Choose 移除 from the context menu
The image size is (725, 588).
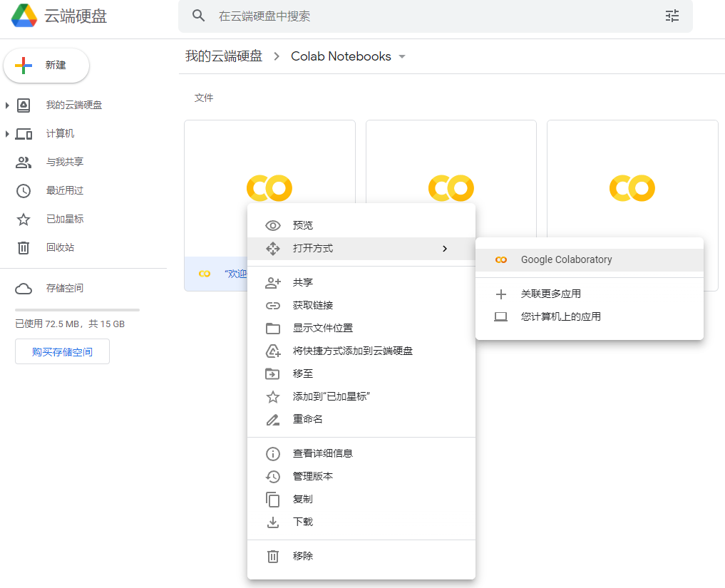[302, 556]
